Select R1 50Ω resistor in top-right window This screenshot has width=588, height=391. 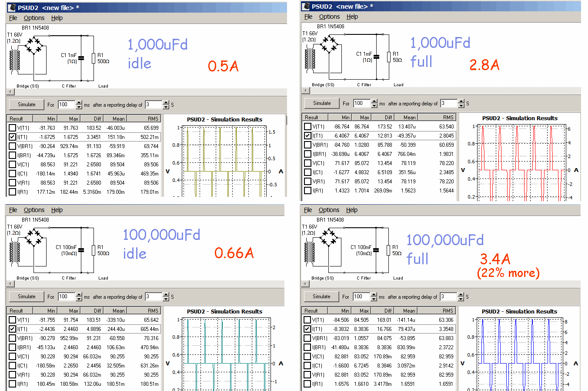coord(389,57)
